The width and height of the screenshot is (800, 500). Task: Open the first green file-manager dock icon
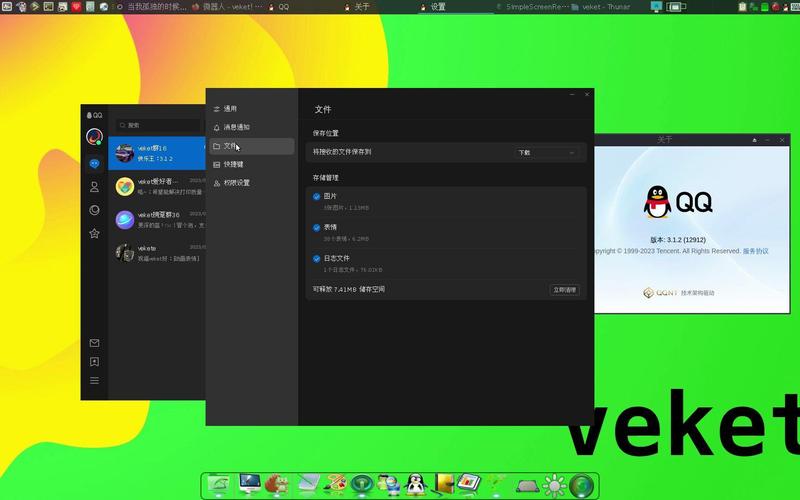coord(219,484)
